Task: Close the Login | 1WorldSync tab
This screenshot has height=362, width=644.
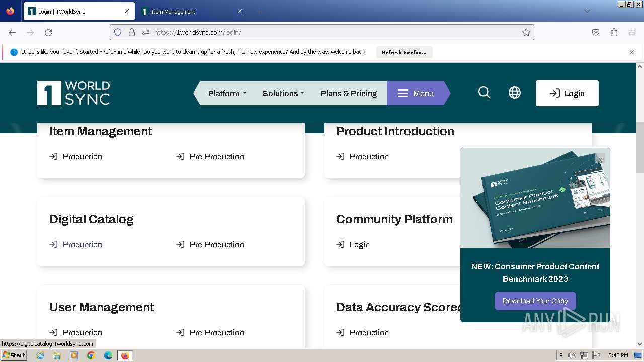Action: pyautogui.click(x=127, y=11)
